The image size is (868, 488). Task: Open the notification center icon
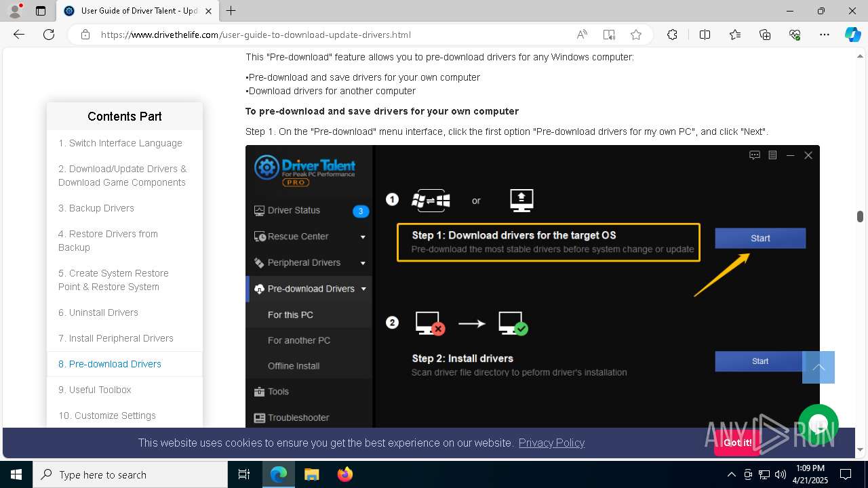[x=846, y=474]
